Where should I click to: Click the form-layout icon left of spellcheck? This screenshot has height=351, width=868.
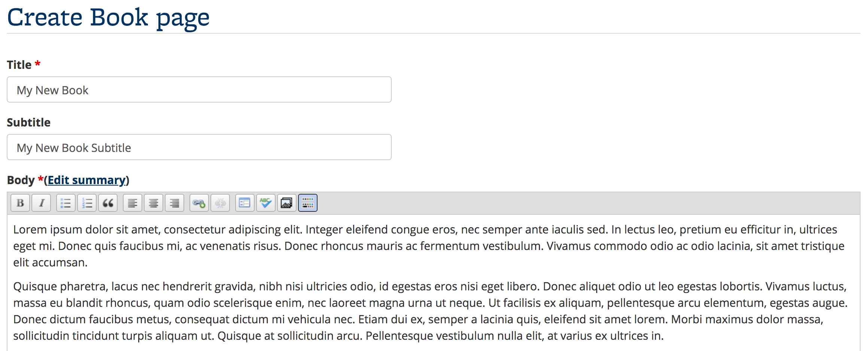click(x=245, y=203)
